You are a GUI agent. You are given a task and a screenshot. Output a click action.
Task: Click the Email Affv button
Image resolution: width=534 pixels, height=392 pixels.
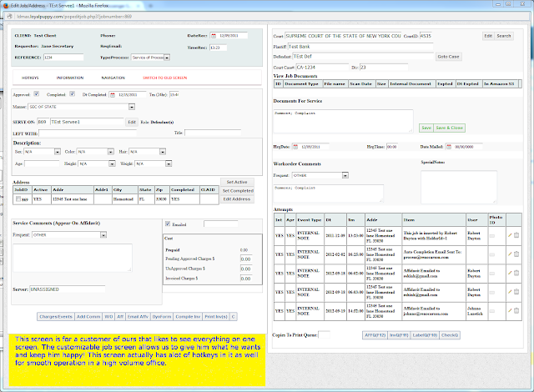138,316
